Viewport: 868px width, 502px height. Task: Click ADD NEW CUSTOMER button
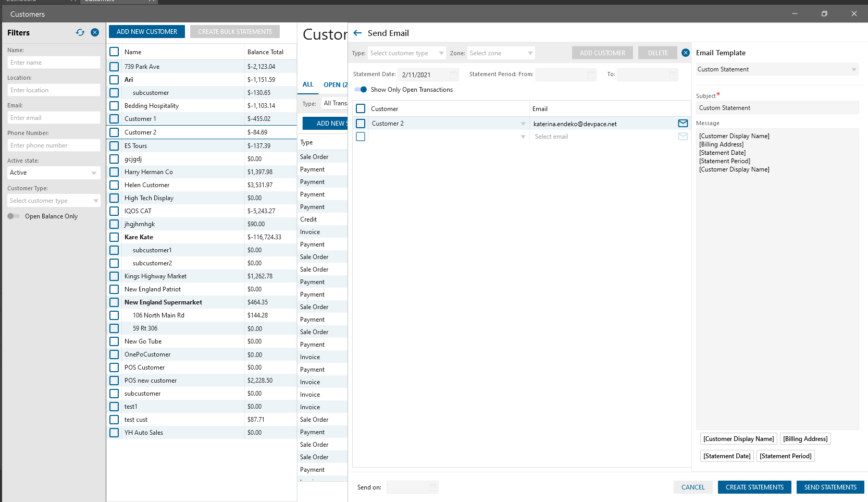[x=147, y=32]
